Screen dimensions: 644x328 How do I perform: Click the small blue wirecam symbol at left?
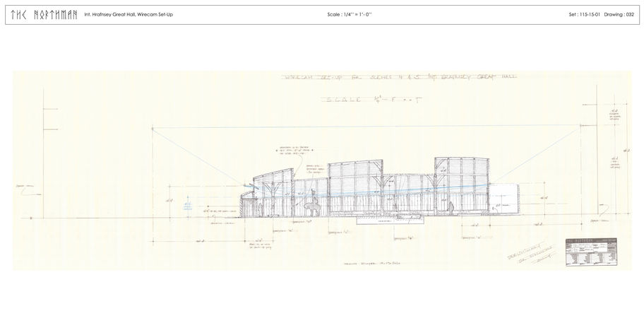[x=188, y=204]
